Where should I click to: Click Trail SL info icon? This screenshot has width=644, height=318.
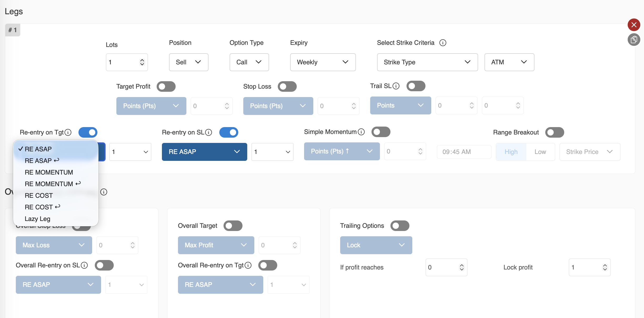[x=396, y=86]
